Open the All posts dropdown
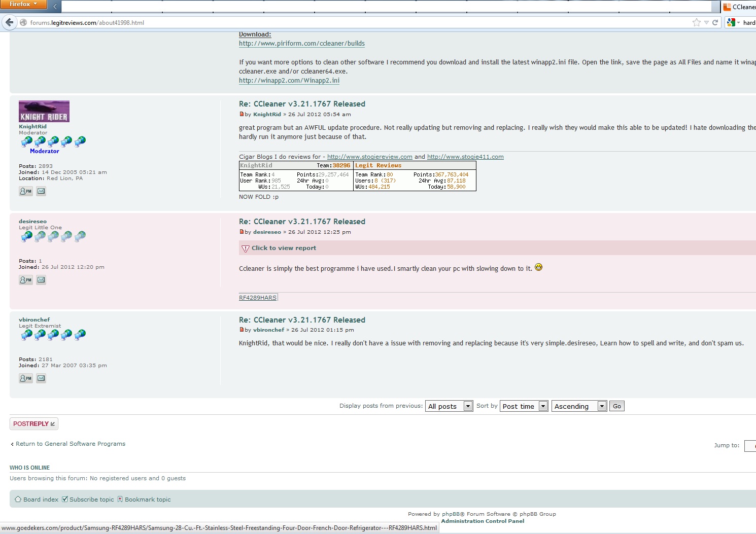The width and height of the screenshot is (756, 534). (449, 406)
